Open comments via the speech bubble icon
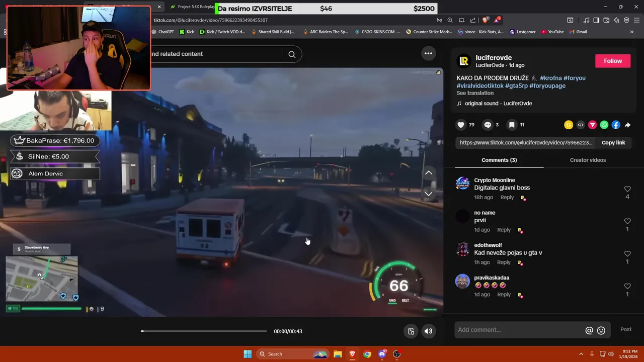Screen dimensions: 644x362 pos(488,125)
